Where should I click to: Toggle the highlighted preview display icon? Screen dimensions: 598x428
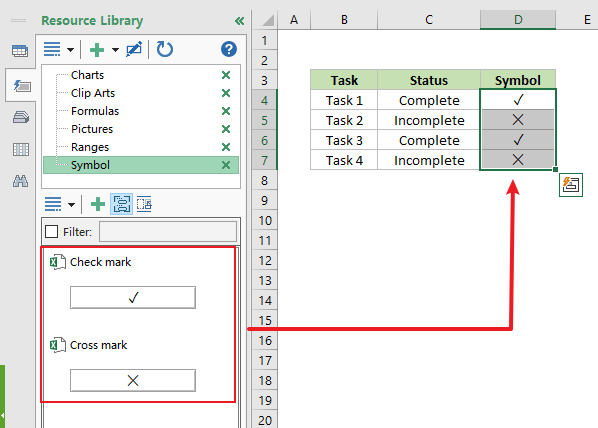click(x=122, y=204)
